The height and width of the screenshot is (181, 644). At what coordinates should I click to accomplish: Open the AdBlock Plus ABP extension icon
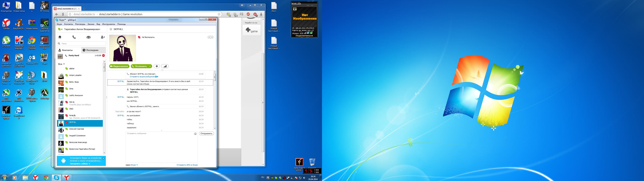(x=248, y=14)
